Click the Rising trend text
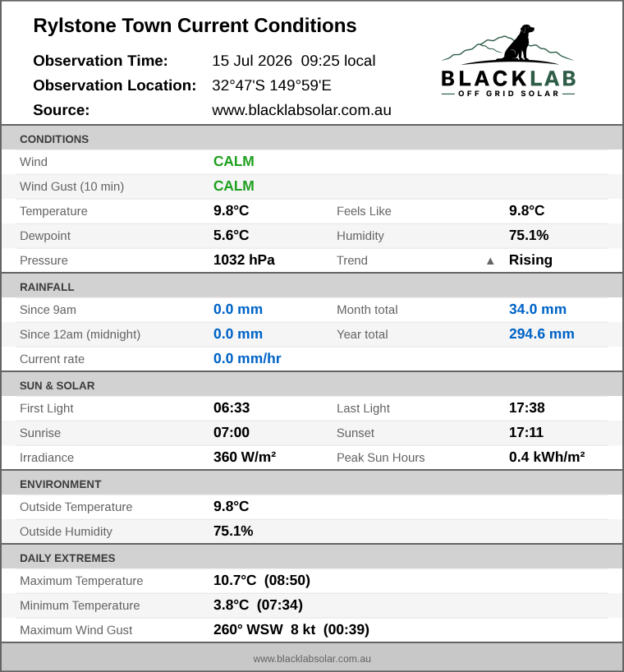624x672 pixels. [x=530, y=260]
